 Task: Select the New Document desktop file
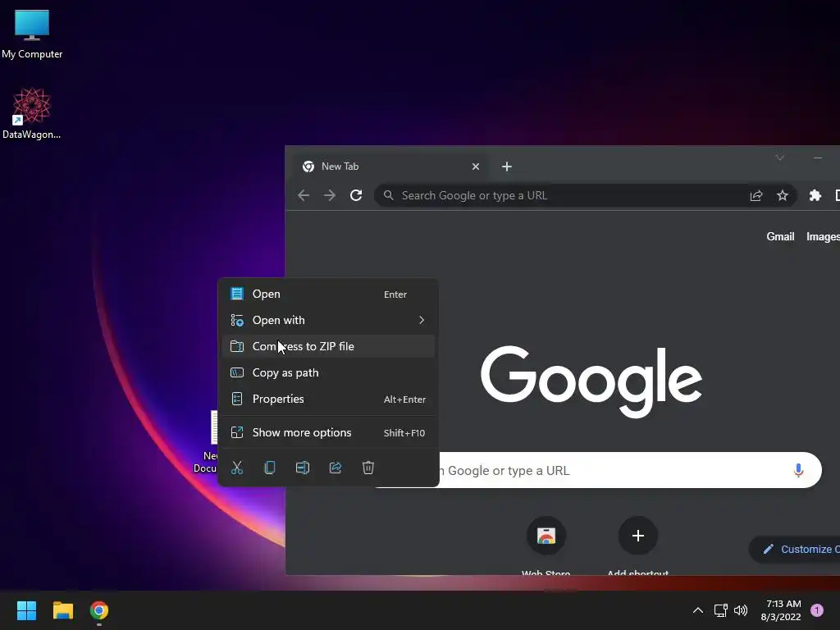(207, 442)
